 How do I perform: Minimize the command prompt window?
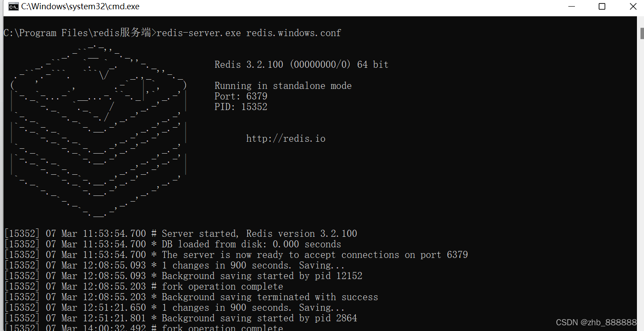click(571, 7)
